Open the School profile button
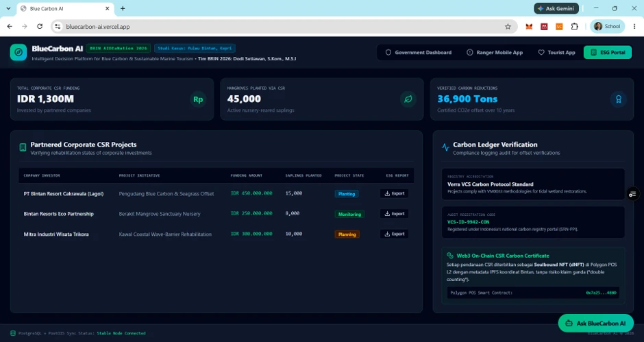Viewport: 644px width, 342px height. pos(608,26)
